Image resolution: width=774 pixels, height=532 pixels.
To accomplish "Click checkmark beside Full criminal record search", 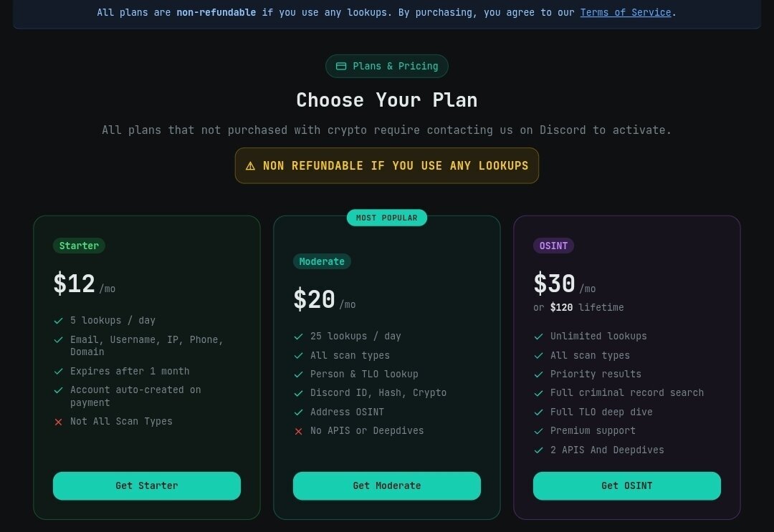I will pyautogui.click(x=539, y=393).
